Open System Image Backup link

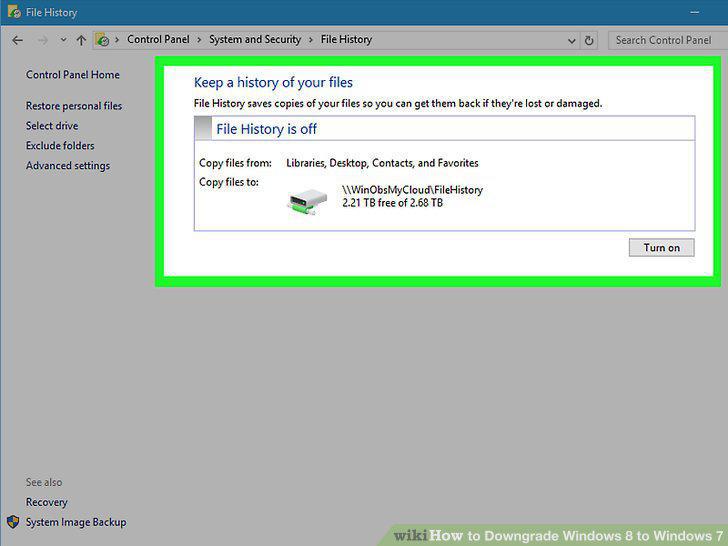(76, 522)
